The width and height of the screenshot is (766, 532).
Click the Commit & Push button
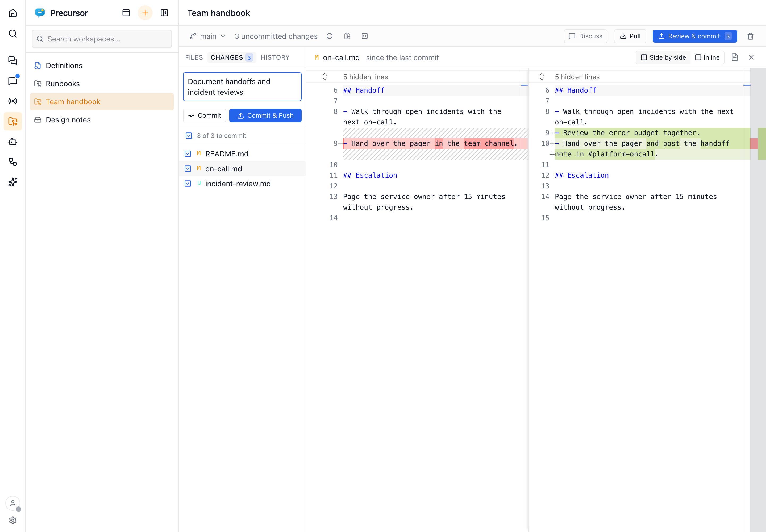coord(265,115)
